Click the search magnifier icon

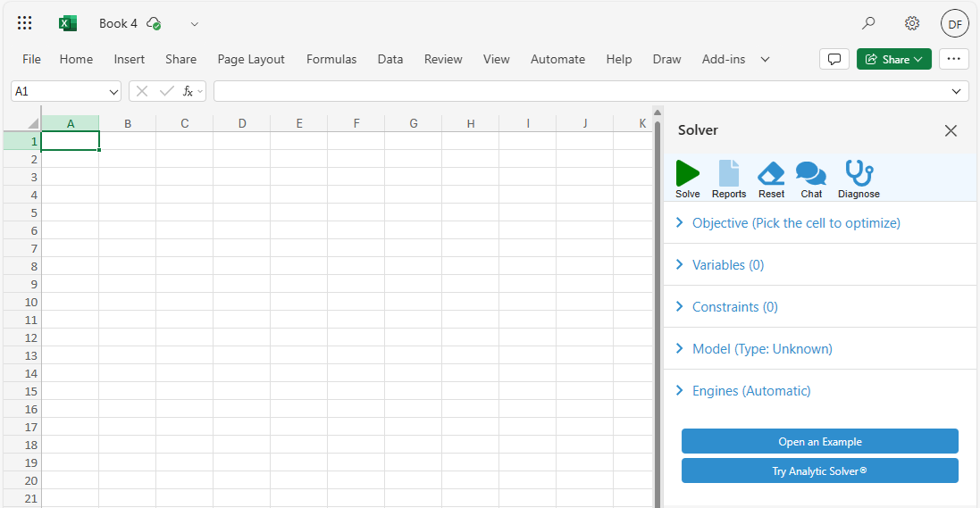(x=868, y=23)
